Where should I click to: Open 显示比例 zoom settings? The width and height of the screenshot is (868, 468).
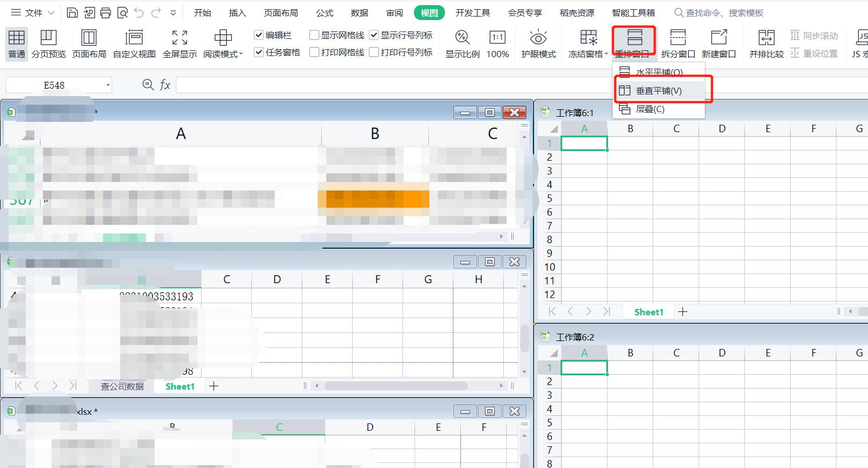(461, 43)
